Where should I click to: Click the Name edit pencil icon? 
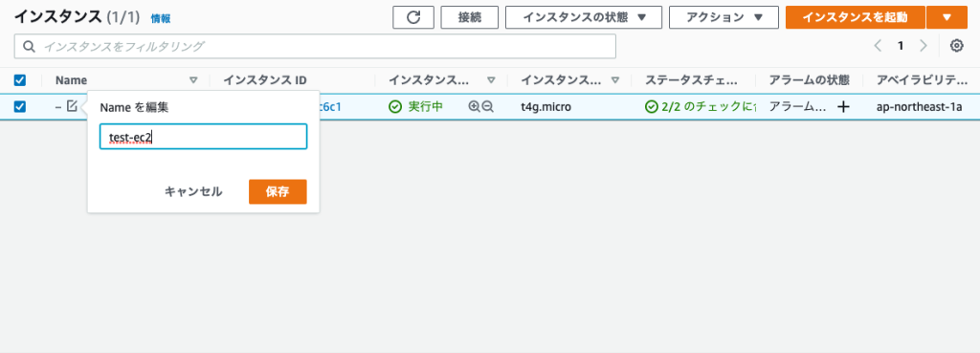(x=72, y=106)
